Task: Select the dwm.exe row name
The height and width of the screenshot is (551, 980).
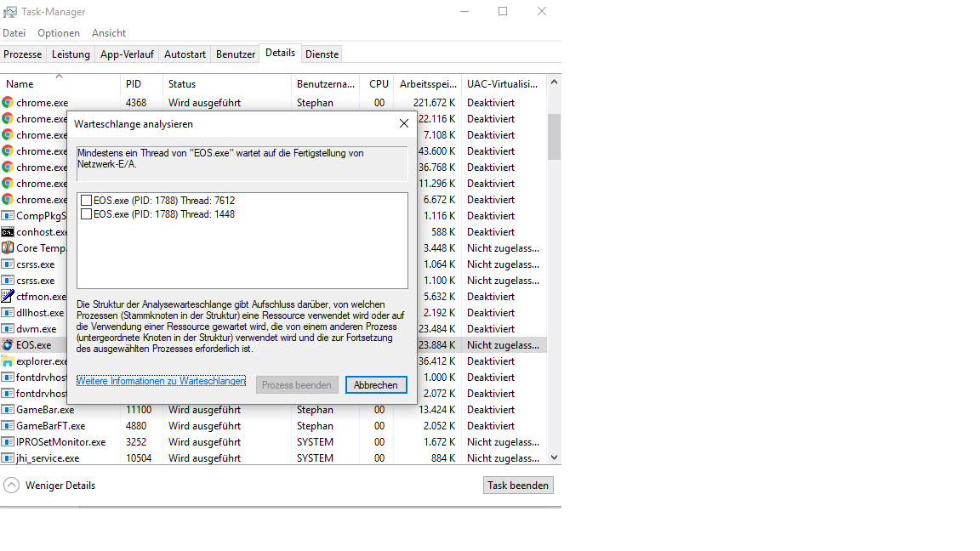Action: [x=37, y=328]
